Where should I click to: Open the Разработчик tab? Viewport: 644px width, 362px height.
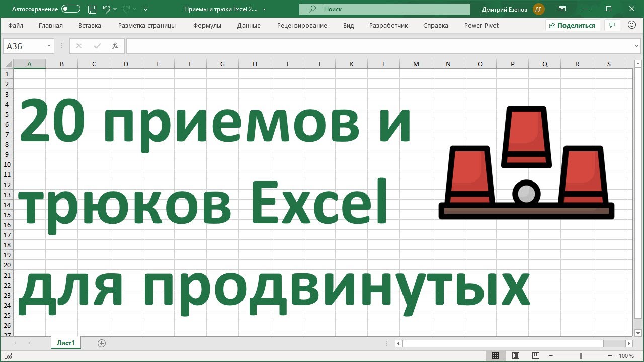pos(388,25)
